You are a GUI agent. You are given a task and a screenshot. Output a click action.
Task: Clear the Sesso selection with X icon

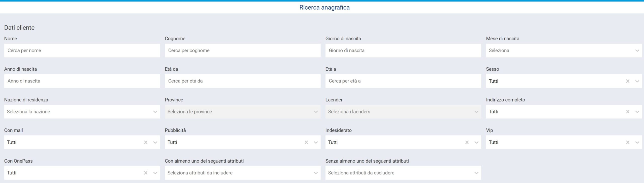point(628,81)
